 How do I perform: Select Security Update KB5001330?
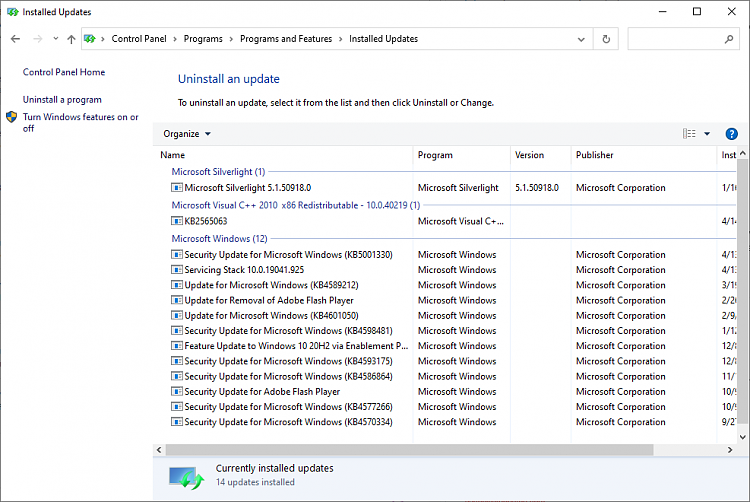(x=452, y=255)
